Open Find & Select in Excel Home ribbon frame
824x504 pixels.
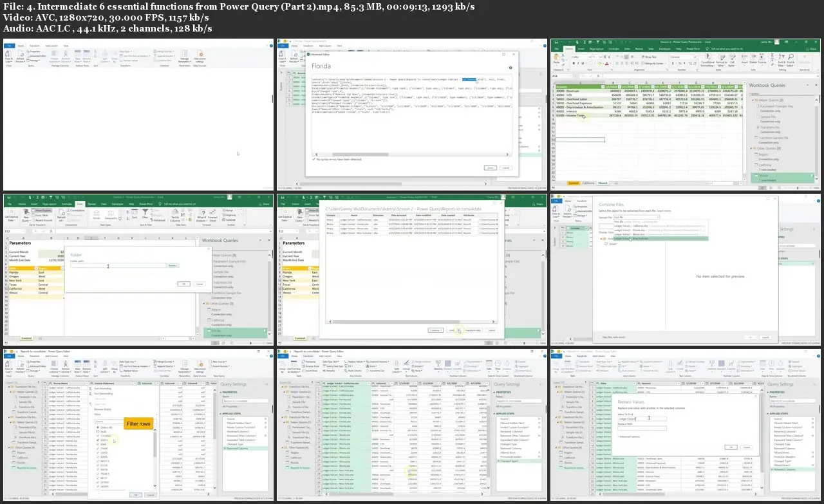pyautogui.click(x=791, y=61)
